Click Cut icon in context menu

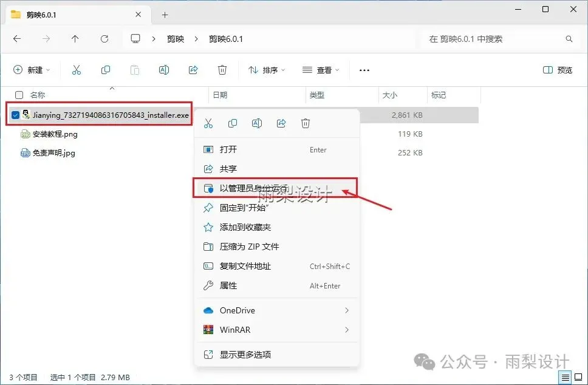pos(208,123)
